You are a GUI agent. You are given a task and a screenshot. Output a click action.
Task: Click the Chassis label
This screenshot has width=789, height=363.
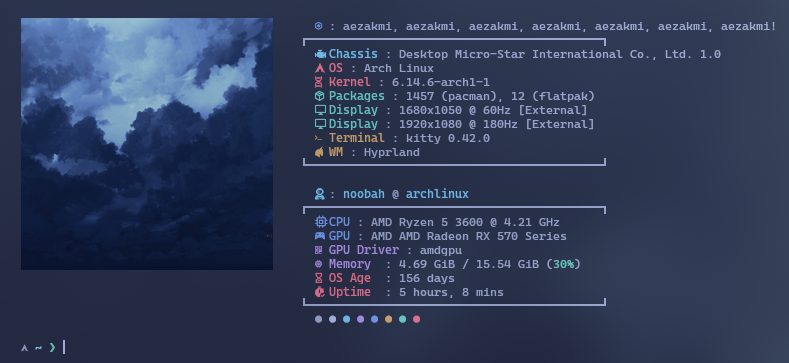coord(353,54)
